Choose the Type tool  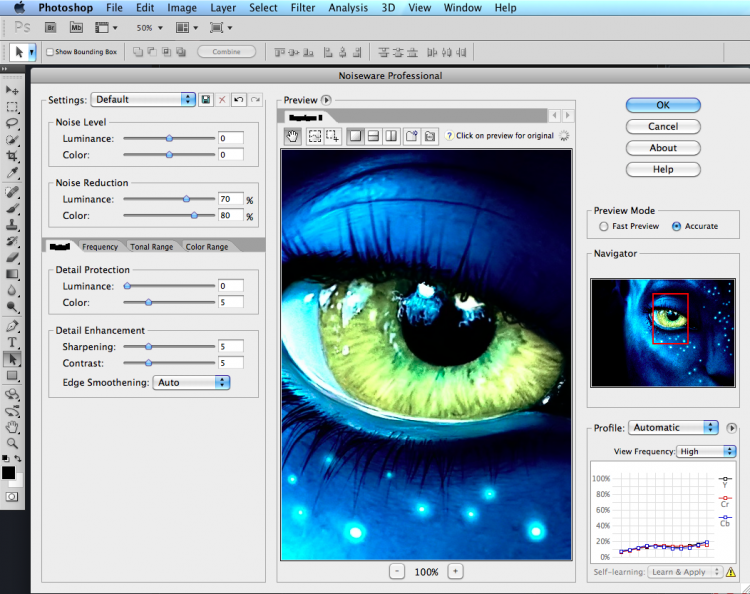pyautogui.click(x=12, y=342)
